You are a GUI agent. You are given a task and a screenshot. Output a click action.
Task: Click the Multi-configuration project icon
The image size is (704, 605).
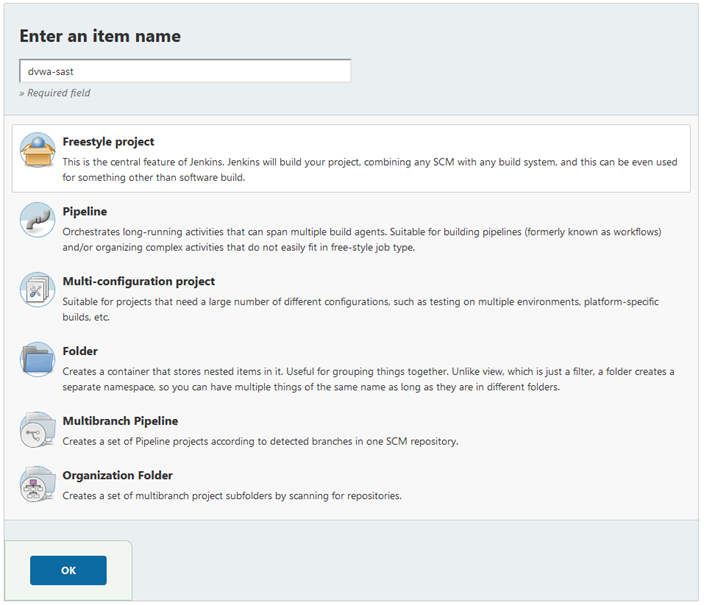(x=38, y=290)
